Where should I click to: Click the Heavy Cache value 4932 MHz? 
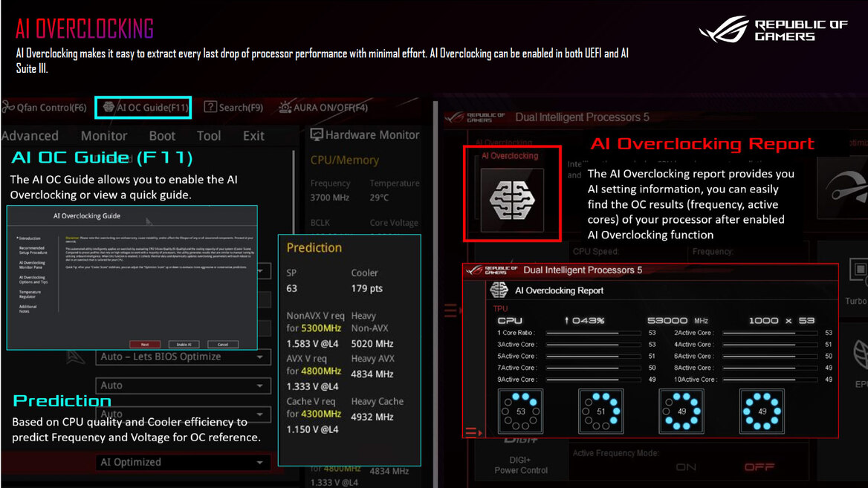pyautogui.click(x=372, y=417)
